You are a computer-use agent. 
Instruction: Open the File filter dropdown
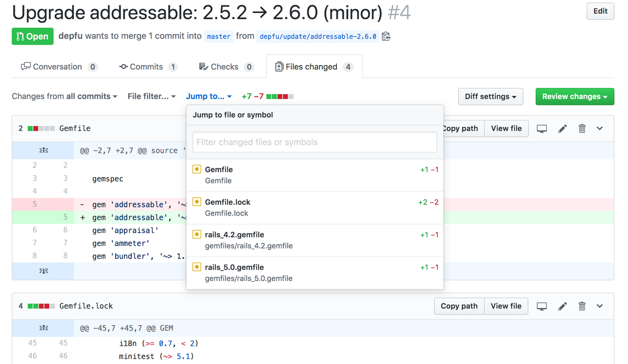(151, 96)
